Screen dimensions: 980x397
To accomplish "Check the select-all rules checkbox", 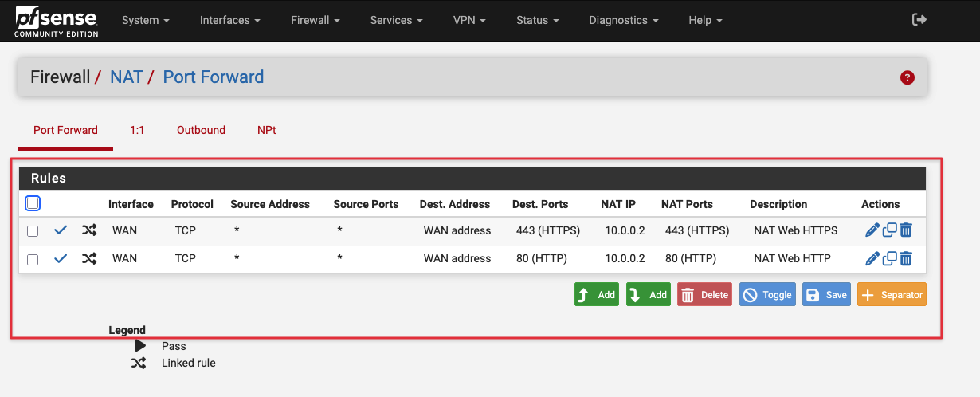I will [x=33, y=204].
